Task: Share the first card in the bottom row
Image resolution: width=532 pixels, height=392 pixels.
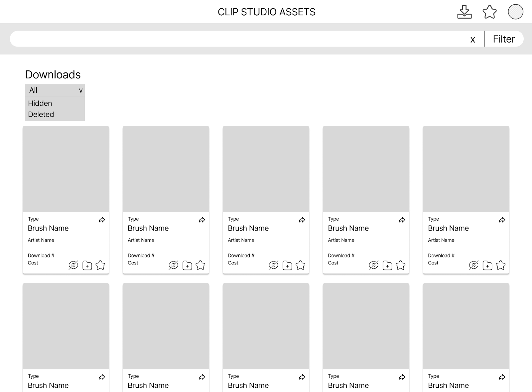Action: [x=102, y=377]
